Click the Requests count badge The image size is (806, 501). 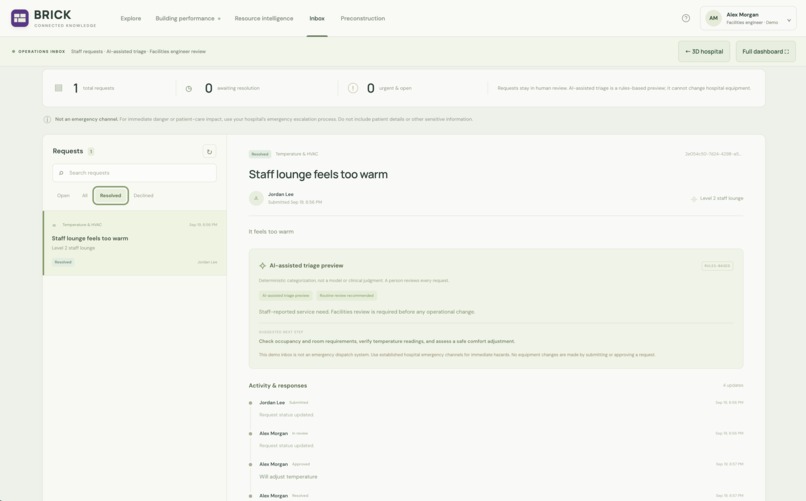91,152
